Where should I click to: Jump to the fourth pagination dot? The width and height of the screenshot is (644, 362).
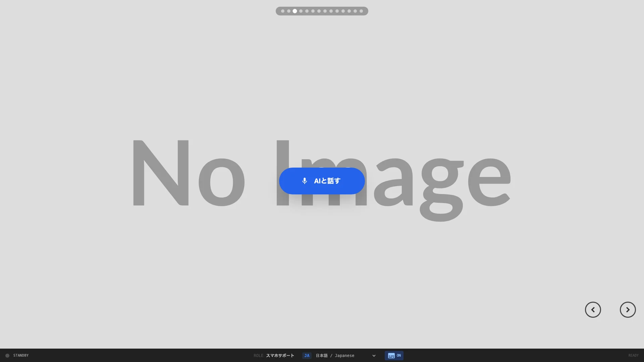pos(301,11)
